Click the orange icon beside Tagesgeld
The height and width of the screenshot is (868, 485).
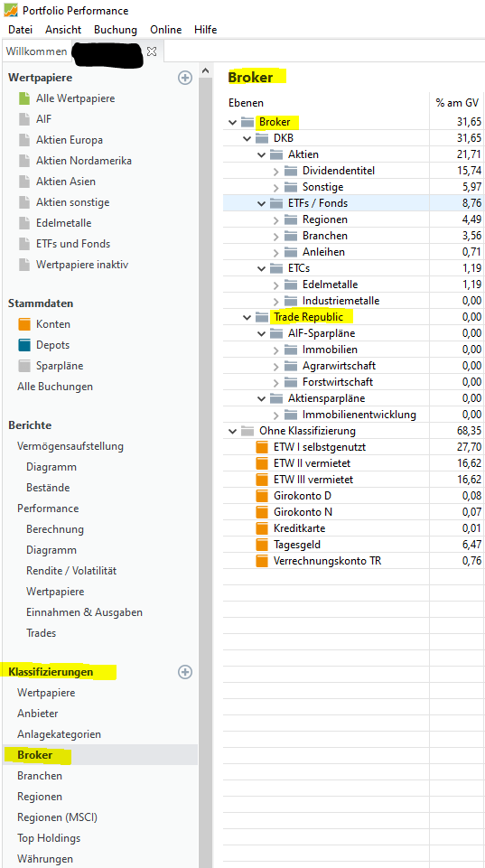pos(261,545)
